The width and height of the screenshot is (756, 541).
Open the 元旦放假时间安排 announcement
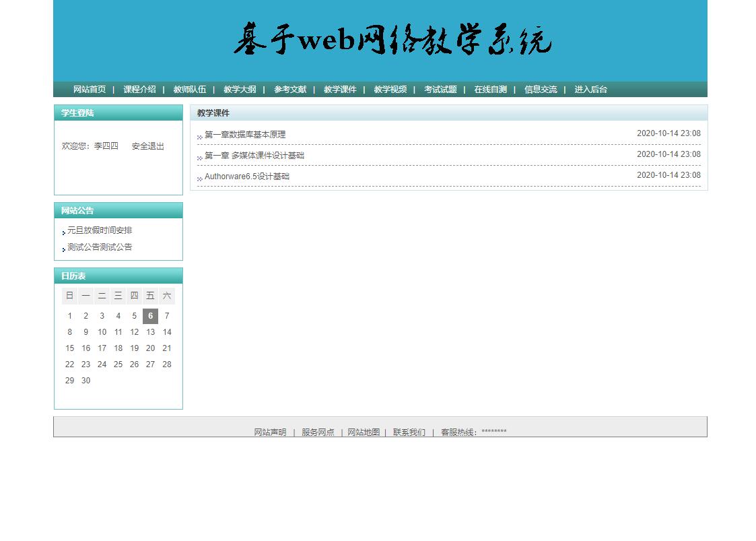point(100,230)
